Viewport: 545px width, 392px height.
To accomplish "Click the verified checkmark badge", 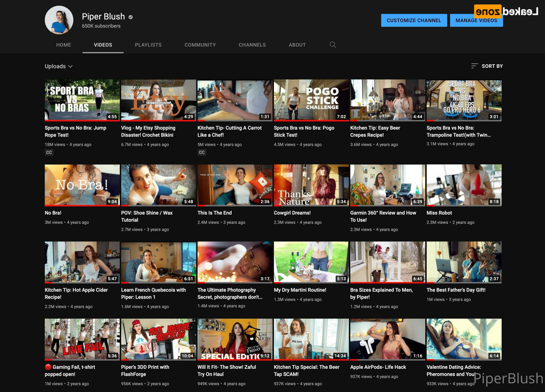I will (x=131, y=17).
